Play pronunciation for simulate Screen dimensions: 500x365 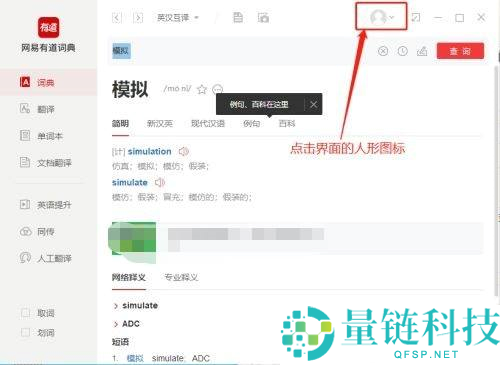[160, 182]
